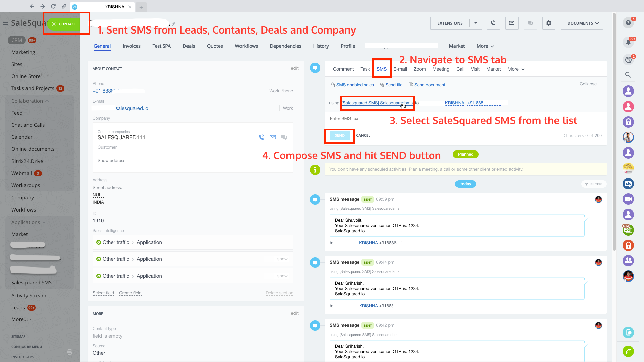This screenshot has width=644, height=362.
Task: Toggle the hamburger menu sidebar
Action: 6,23
